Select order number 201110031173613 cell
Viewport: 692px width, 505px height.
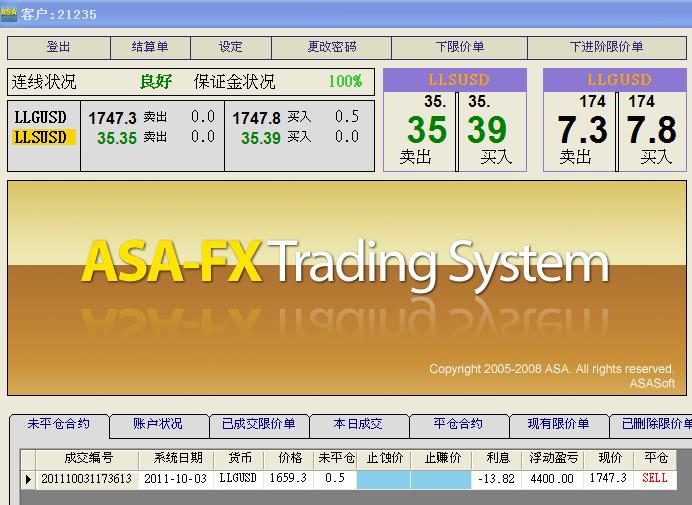(87, 479)
